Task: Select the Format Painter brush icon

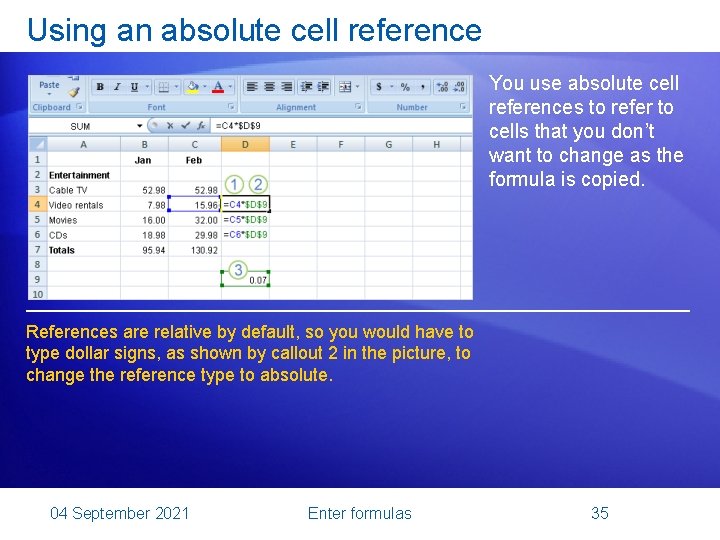Action: point(74,93)
